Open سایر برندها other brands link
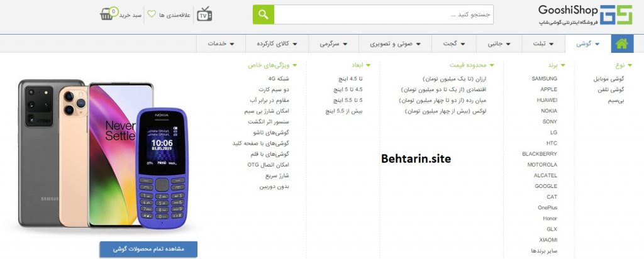The width and height of the screenshot is (644, 259). pyautogui.click(x=544, y=251)
